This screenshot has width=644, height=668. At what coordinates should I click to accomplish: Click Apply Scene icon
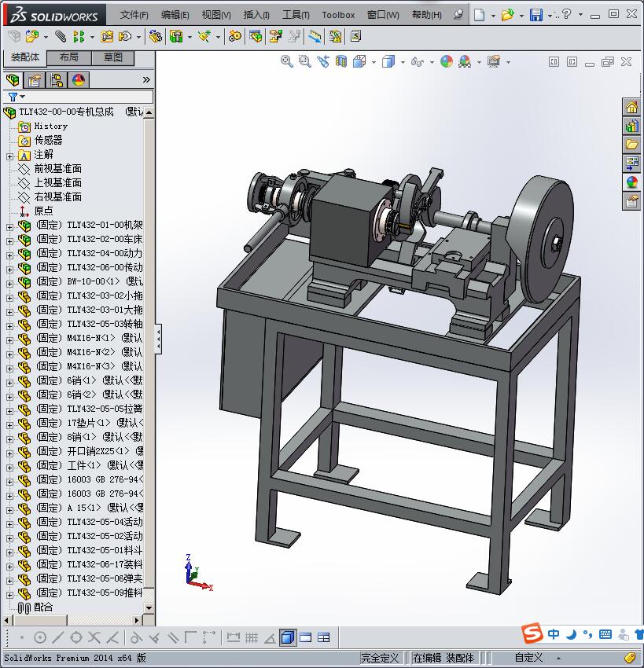click(465, 62)
